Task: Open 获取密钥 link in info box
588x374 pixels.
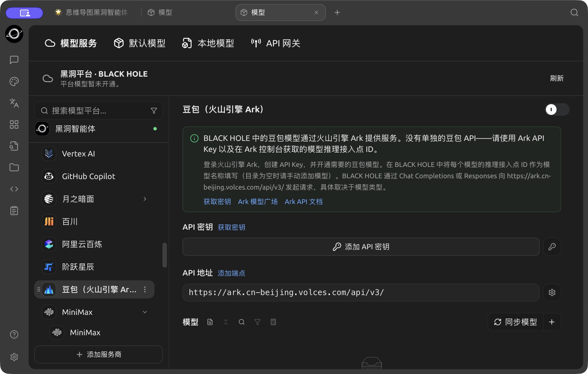Action: pos(217,202)
